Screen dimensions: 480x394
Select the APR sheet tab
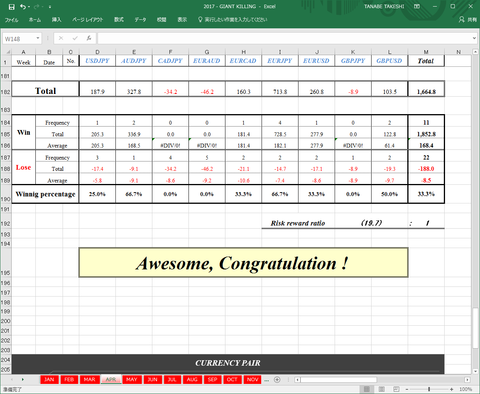coord(111,380)
